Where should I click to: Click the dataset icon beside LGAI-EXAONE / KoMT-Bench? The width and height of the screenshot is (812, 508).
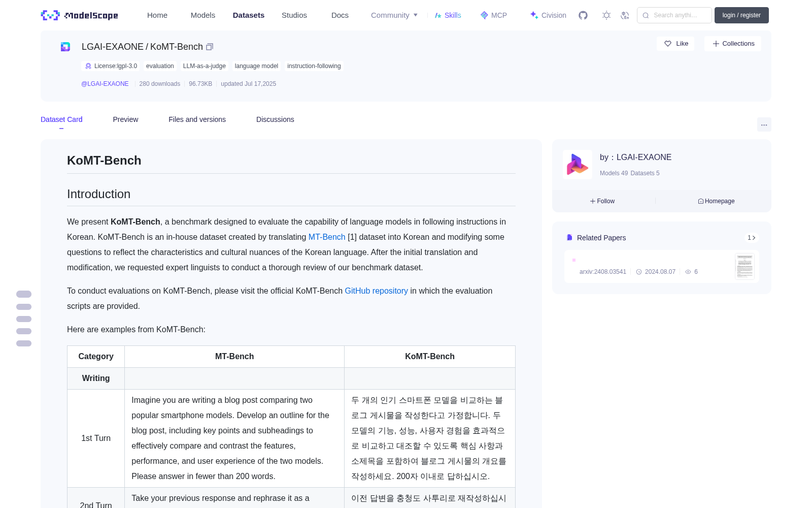[x=65, y=47]
